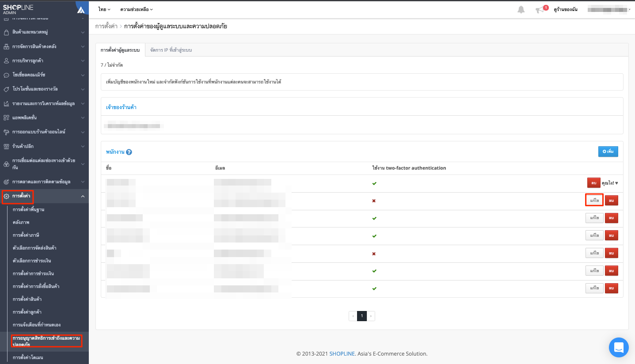The width and height of the screenshot is (635, 364).
Task: Click the channel integration icon for การเชื่อมต่อแต่ละช่องทางเข้าด้วยกัน
Action: (6, 164)
